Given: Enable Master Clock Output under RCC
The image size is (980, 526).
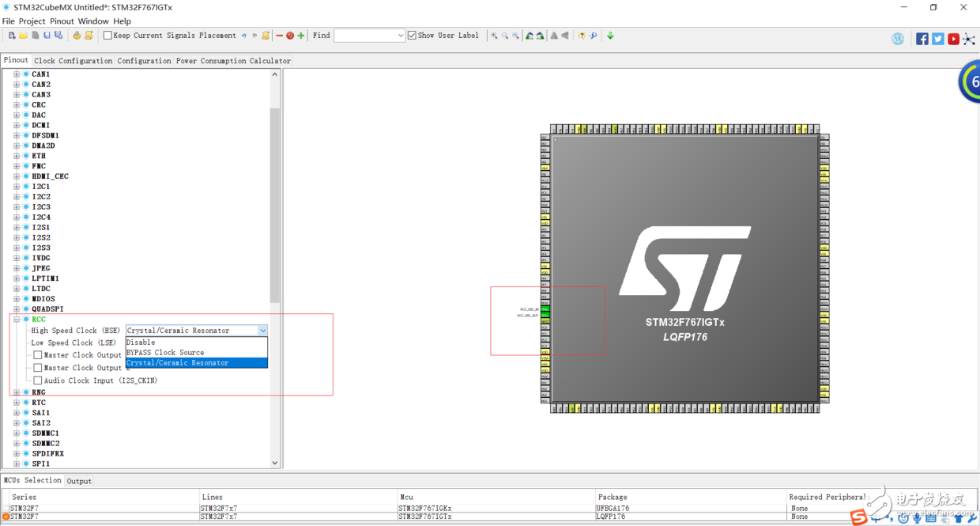Looking at the screenshot, I should 37,354.
